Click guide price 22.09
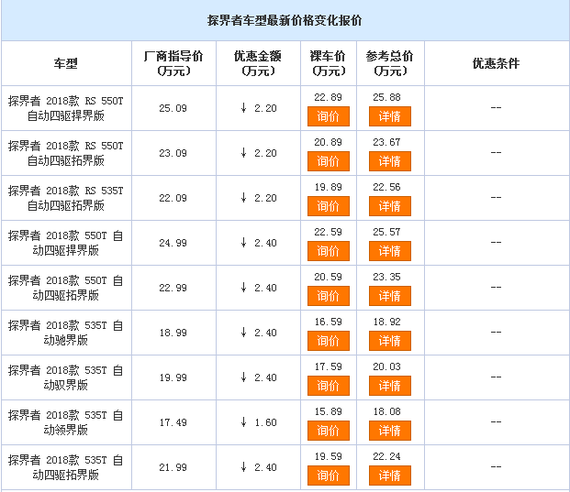This screenshot has height=492, width=570. [173, 198]
